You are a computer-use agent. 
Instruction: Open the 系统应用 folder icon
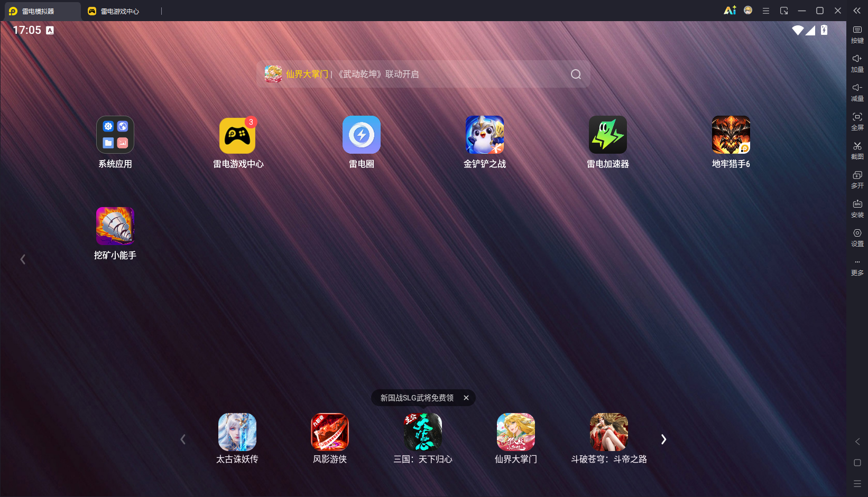[115, 135]
